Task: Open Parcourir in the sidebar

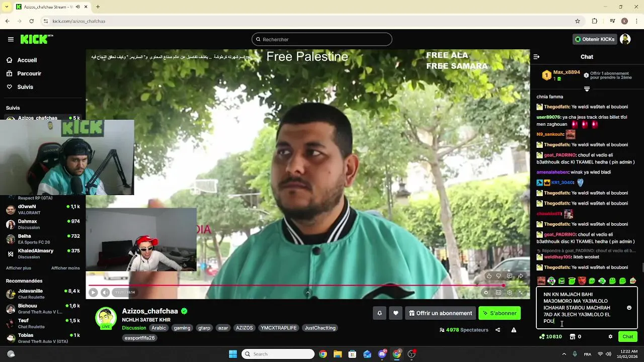Action: point(29,73)
